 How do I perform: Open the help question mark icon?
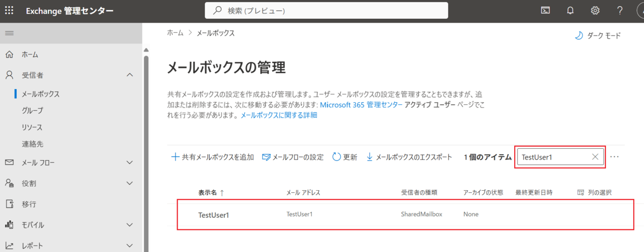620,10
